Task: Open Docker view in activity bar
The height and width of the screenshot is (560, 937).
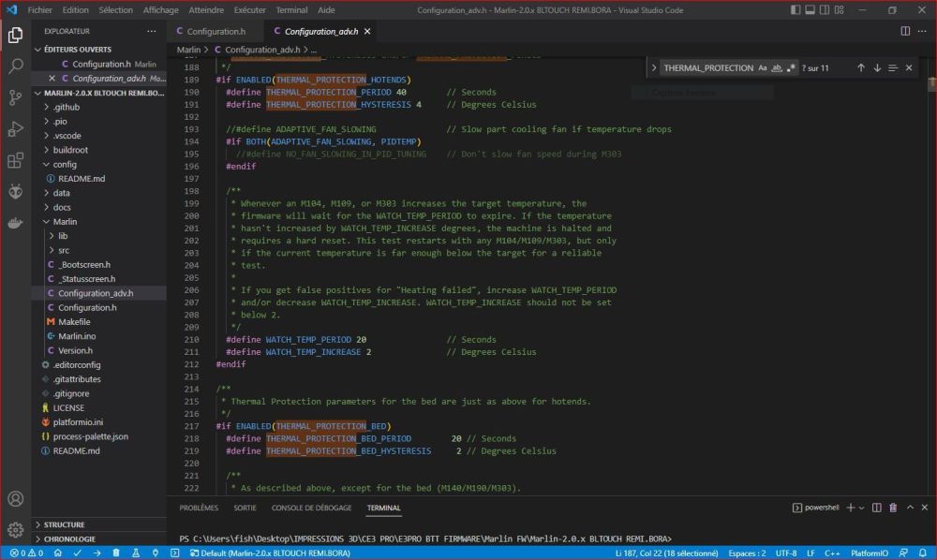Action: click(15, 223)
